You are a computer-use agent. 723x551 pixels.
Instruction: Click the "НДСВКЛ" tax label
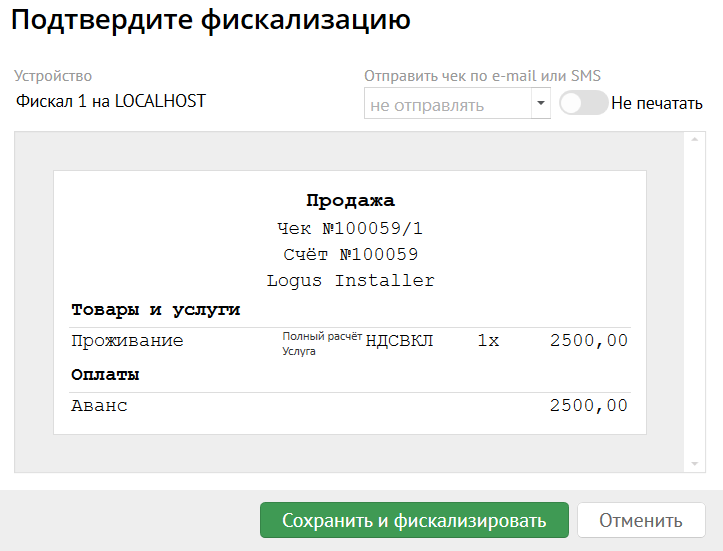(399, 341)
